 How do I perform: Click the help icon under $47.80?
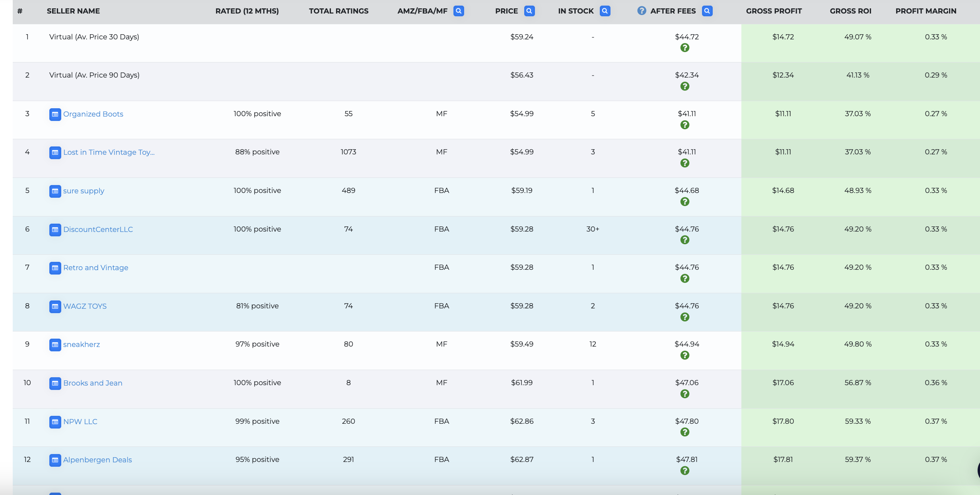coord(685,432)
